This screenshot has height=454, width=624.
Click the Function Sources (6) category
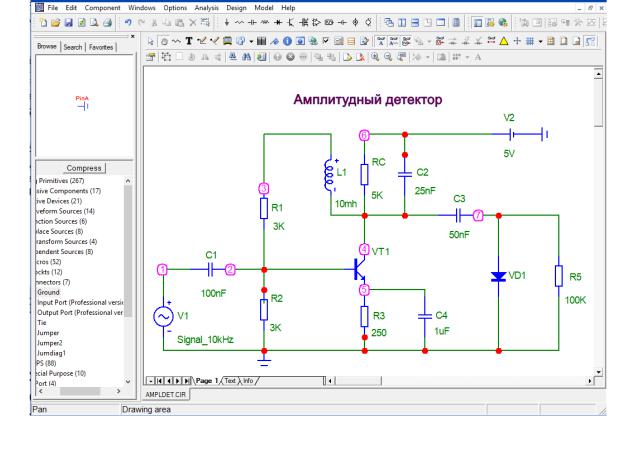tap(61, 221)
